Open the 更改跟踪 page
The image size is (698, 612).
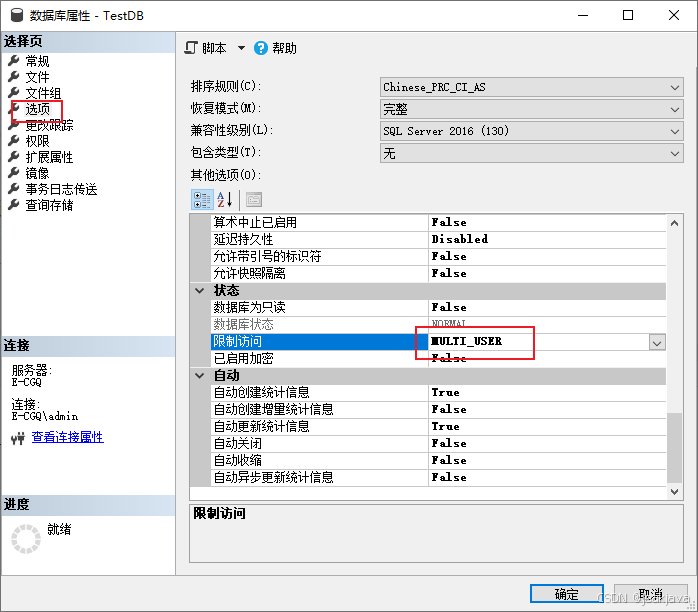point(49,125)
